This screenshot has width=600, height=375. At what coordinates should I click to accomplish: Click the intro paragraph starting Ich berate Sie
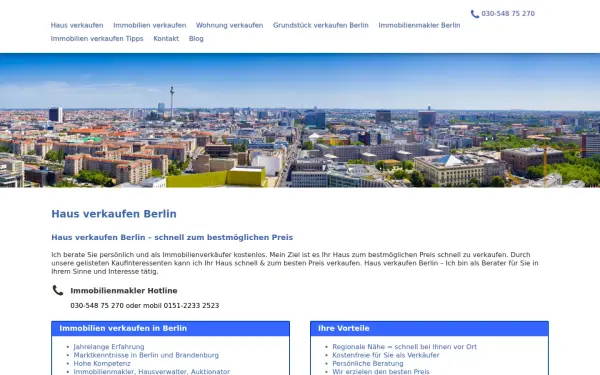coord(295,263)
